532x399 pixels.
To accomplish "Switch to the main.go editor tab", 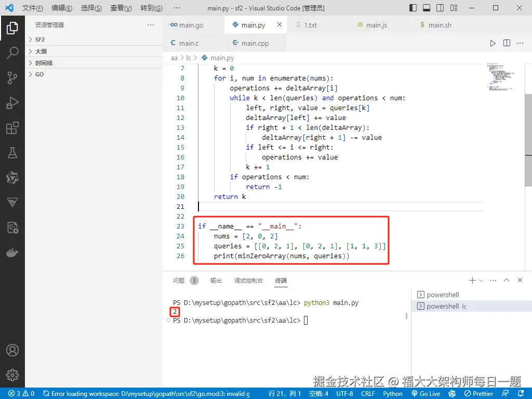I will point(194,25).
